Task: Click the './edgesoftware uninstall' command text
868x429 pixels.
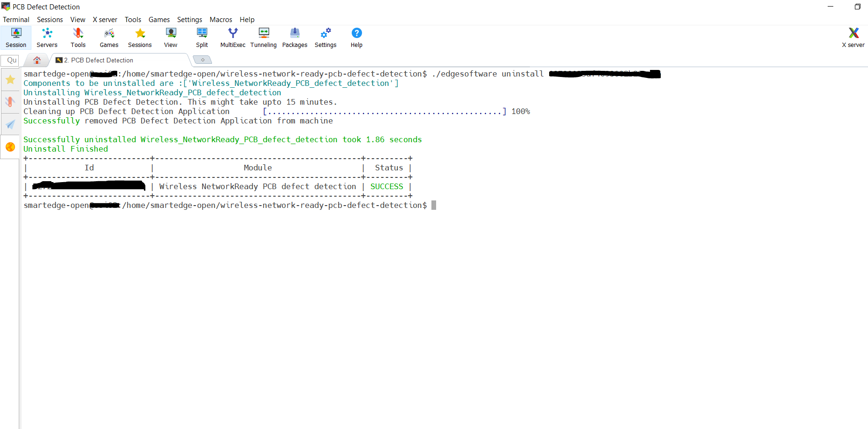Action: [488, 74]
